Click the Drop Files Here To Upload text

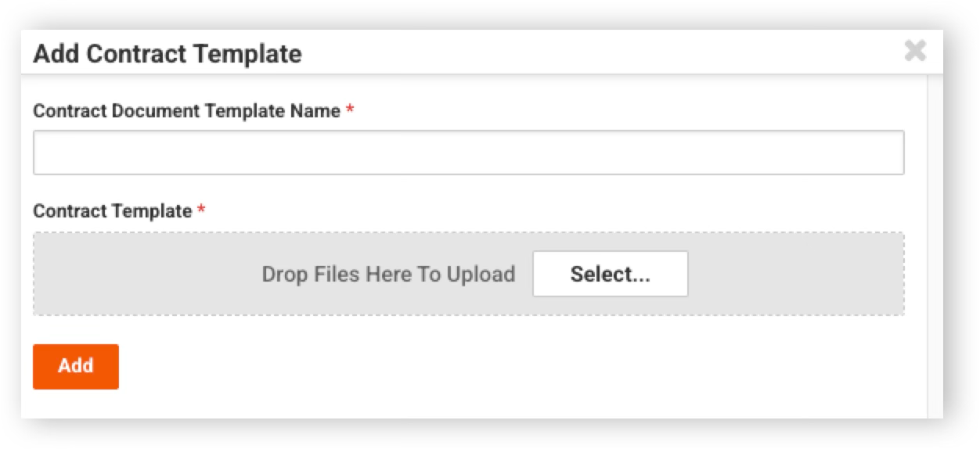click(x=388, y=275)
